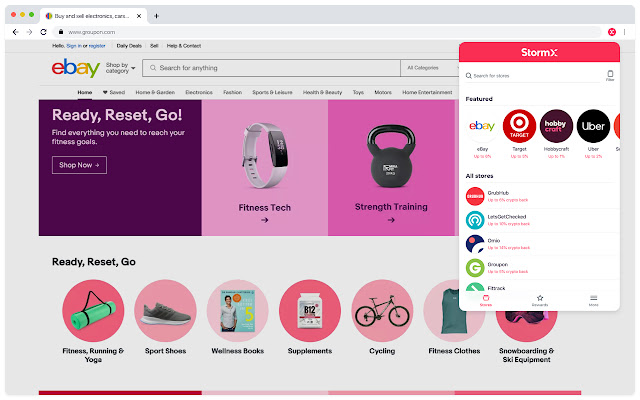
Task: Switch to StormX Rewards bottom tab
Action: coord(540,300)
